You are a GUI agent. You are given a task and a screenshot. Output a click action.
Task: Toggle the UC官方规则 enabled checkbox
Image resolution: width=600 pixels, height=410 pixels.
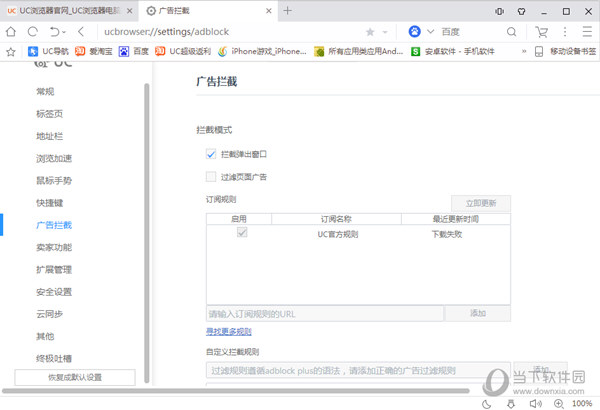tap(240, 233)
